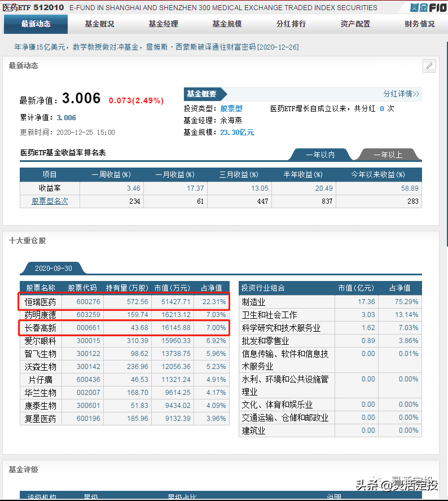Click the stock name 药明康德
The height and width of the screenshot is (501, 448).
click(x=40, y=315)
